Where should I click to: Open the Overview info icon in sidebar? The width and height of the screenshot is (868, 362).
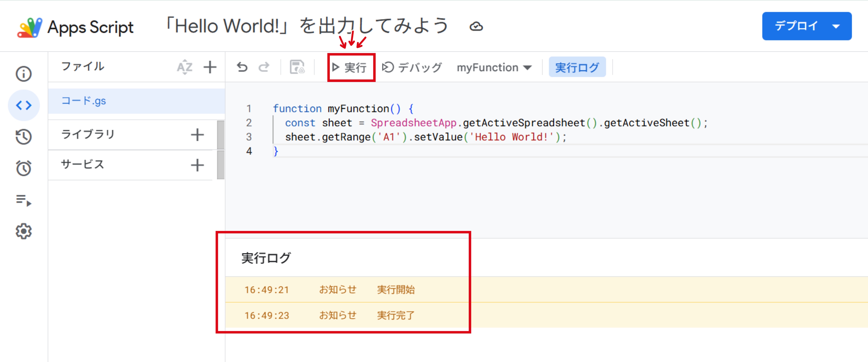(x=24, y=74)
